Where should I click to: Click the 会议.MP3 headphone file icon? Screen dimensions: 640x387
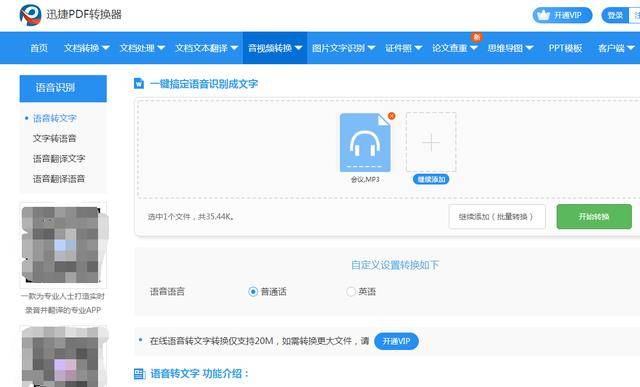pyautogui.click(x=365, y=142)
